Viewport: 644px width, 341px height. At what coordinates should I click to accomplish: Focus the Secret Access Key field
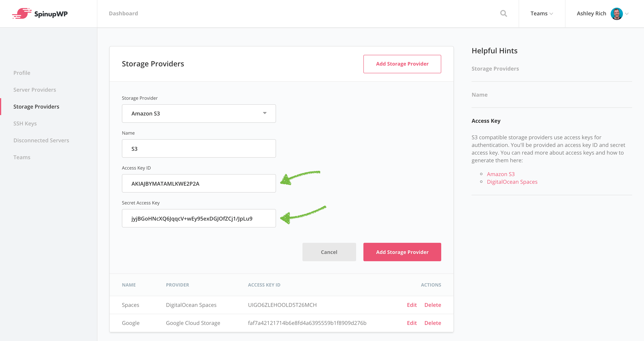pyautogui.click(x=199, y=218)
